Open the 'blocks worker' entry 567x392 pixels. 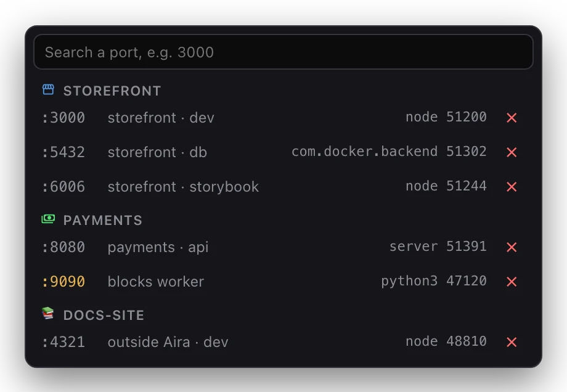156,281
